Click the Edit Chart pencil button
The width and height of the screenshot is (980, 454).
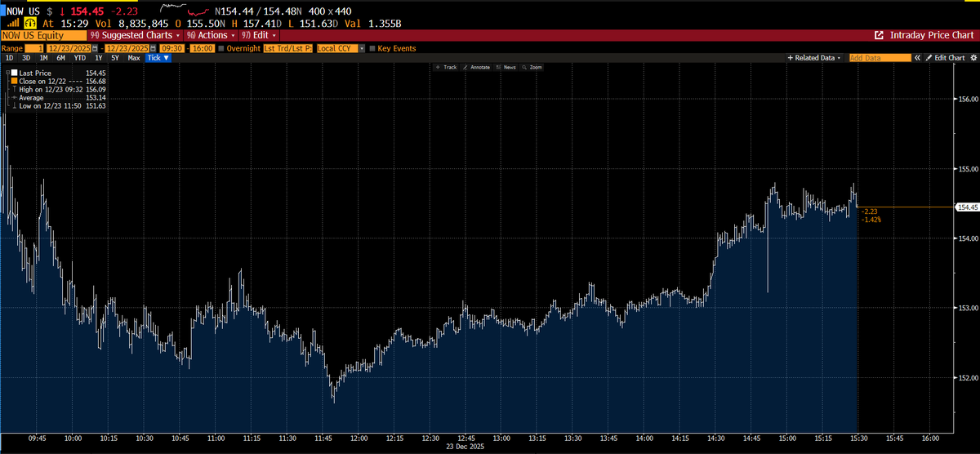(945, 58)
